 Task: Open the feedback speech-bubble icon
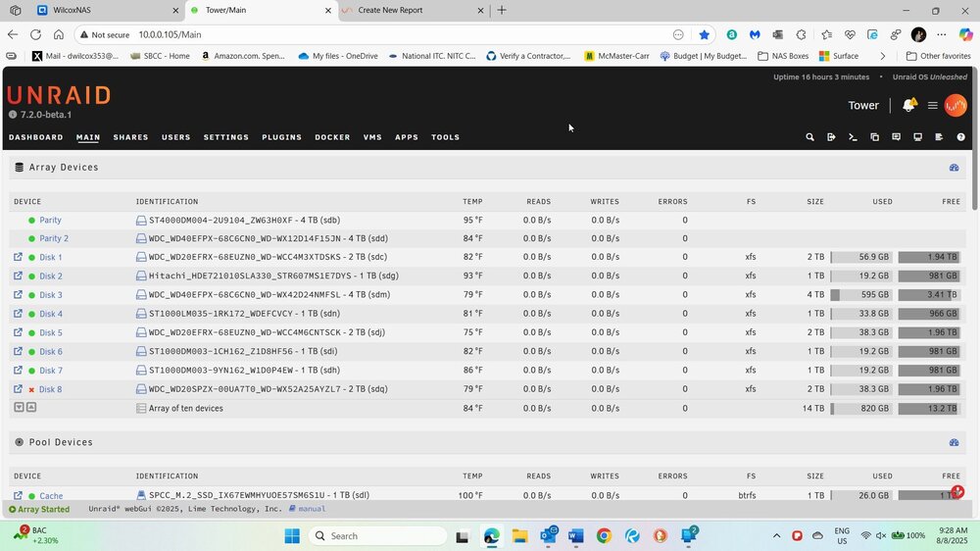coord(897,137)
